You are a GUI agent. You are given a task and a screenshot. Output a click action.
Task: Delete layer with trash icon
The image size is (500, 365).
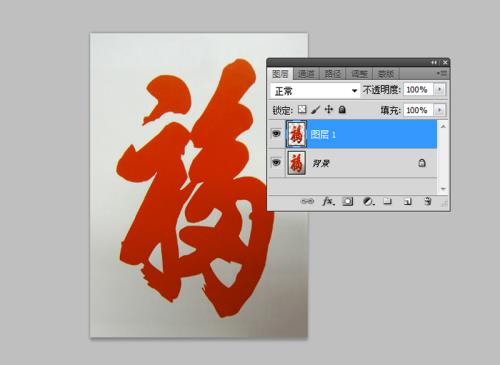(428, 201)
